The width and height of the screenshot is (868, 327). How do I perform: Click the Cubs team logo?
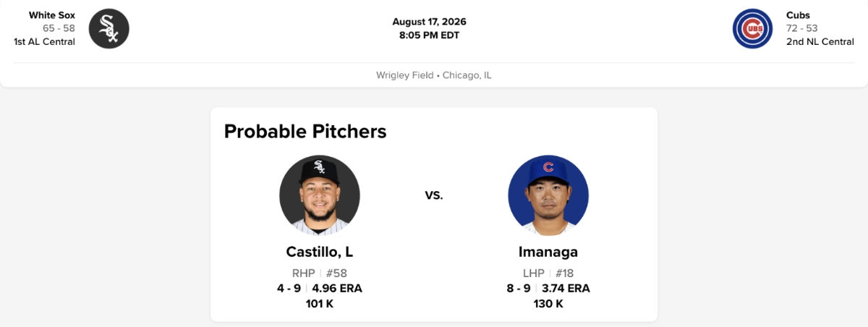click(752, 28)
